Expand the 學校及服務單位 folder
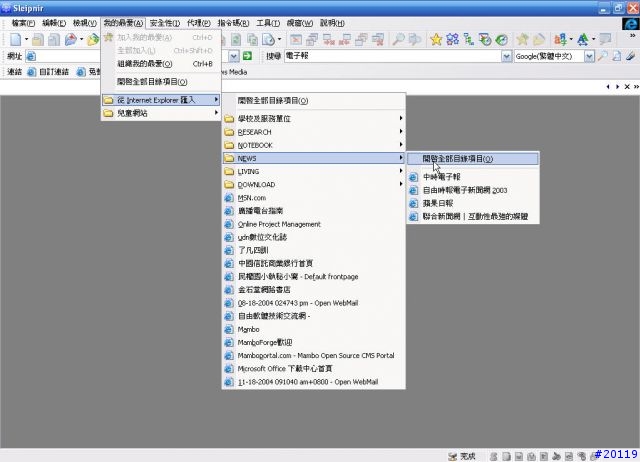 pyautogui.click(x=314, y=119)
